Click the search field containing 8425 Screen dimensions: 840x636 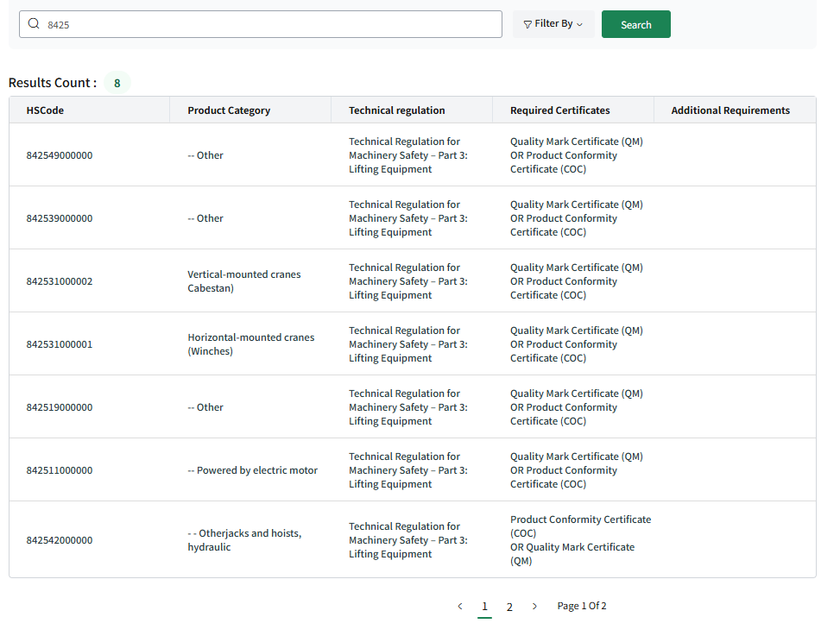coord(261,24)
